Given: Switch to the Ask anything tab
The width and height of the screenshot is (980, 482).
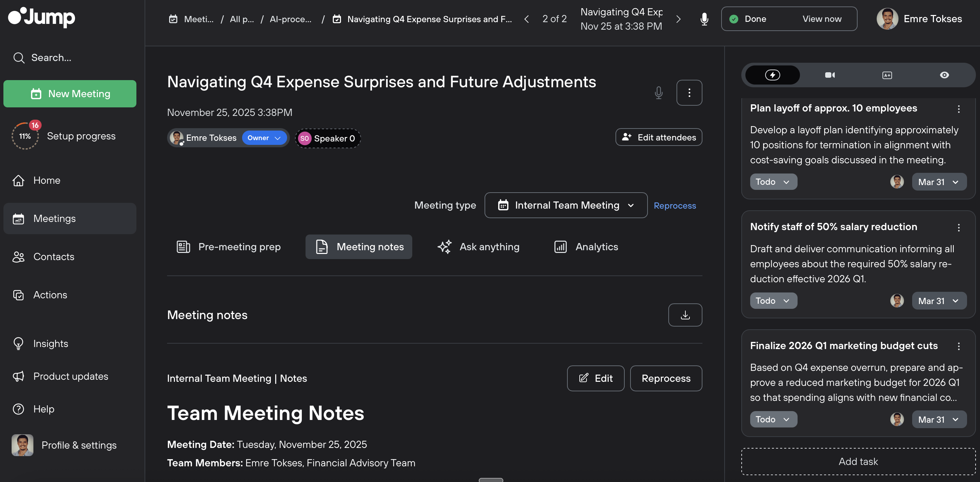Looking at the screenshot, I should pyautogui.click(x=478, y=247).
